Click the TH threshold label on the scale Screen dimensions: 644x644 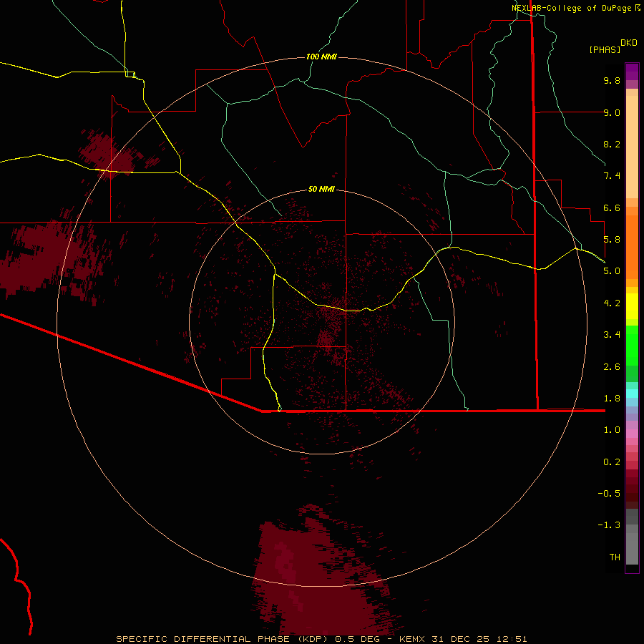coord(615,557)
